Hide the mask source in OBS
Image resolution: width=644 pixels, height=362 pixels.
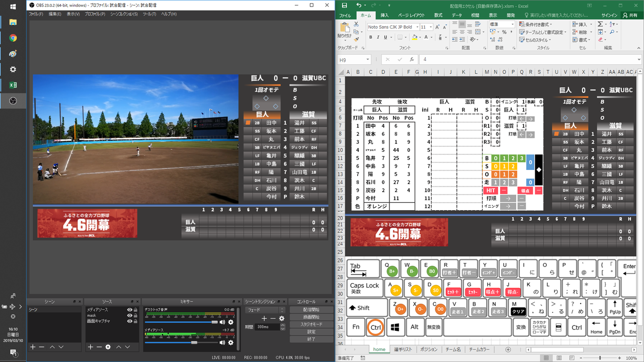coord(130,315)
